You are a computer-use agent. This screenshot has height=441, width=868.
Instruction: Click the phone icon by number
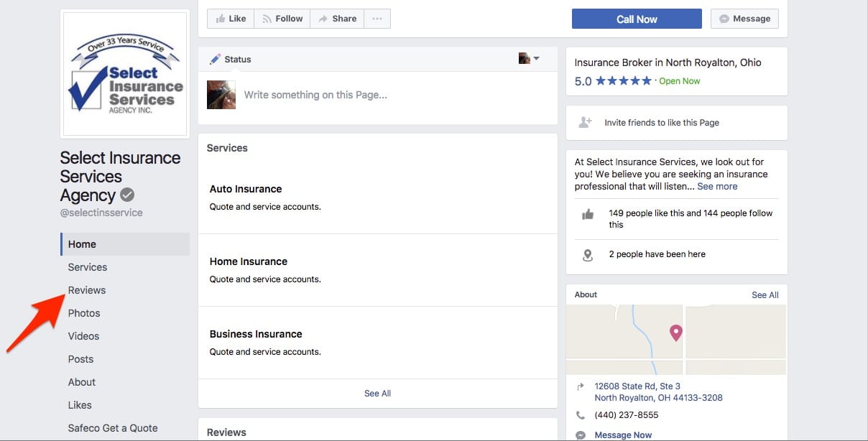pyautogui.click(x=581, y=415)
